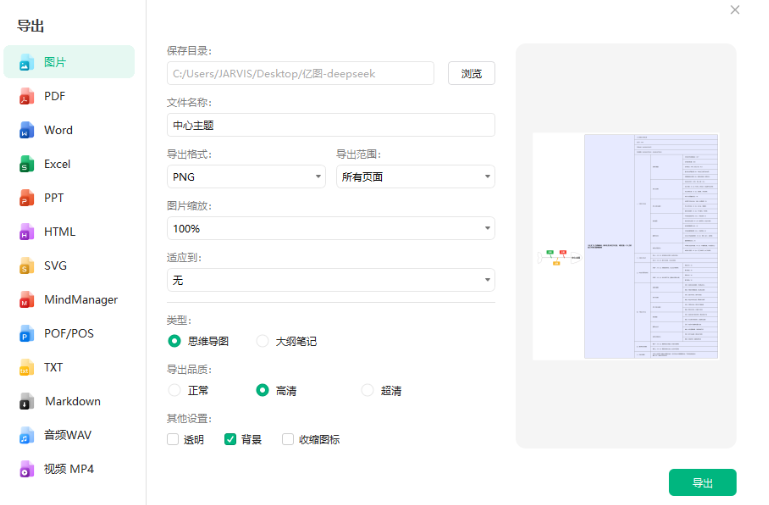The width and height of the screenshot is (769, 505).
Task: Choose the 音频WAV export icon
Action: click(27, 435)
